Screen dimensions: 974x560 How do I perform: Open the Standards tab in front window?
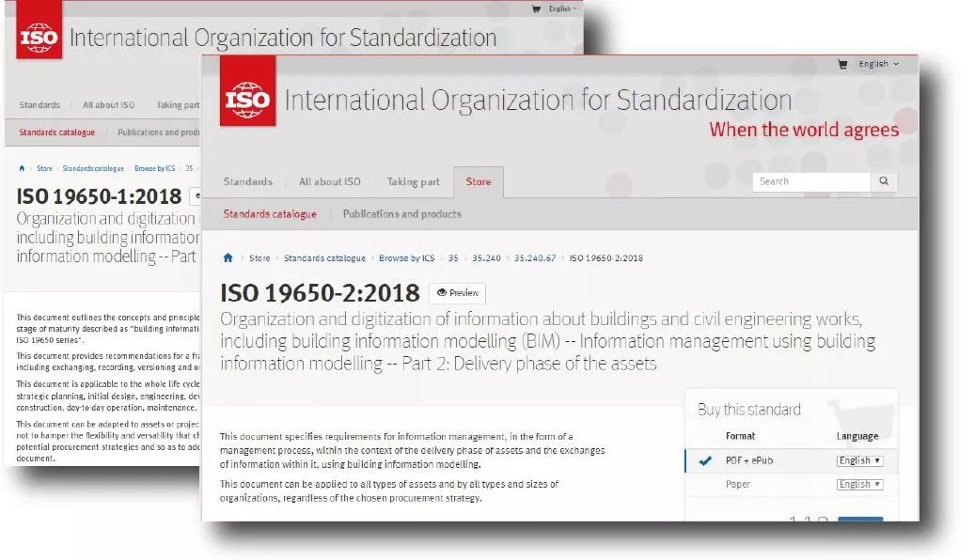point(248,181)
